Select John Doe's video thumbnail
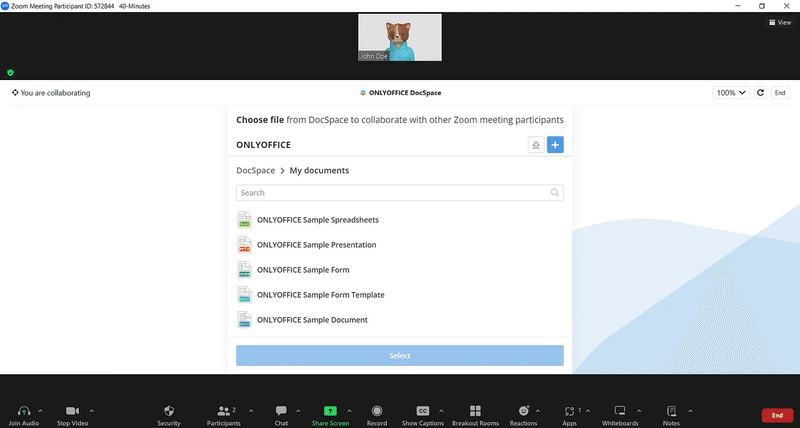800x428 pixels. 400,37
